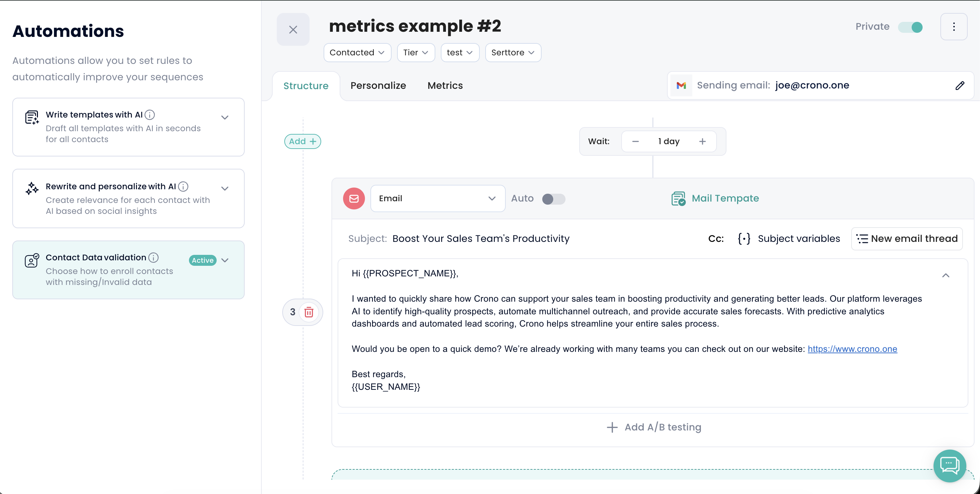
Task: Open the chat support bubble
Action: (950, 466)
